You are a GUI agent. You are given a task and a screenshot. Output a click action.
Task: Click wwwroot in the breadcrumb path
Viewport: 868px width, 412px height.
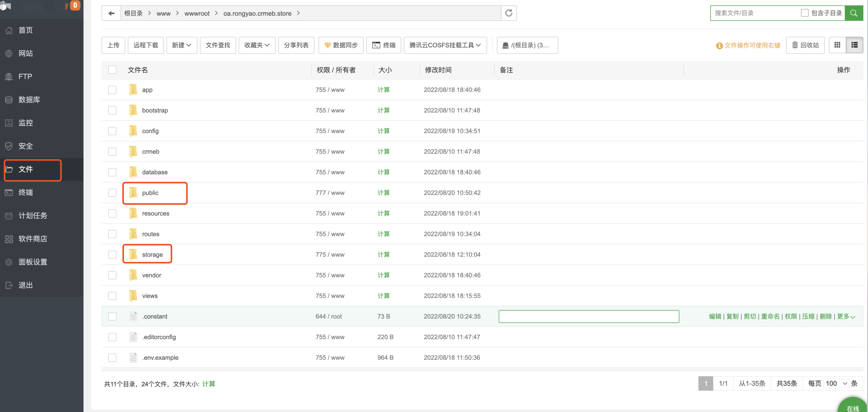pos(197,13)
